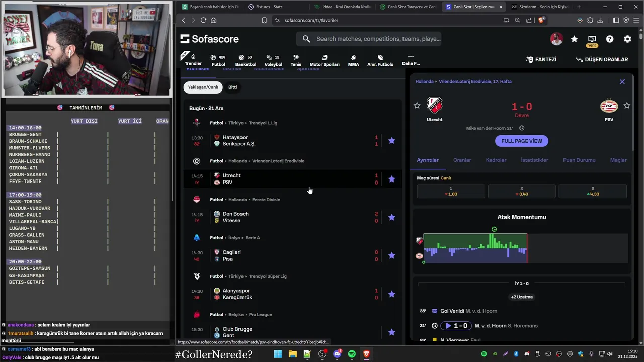This screenshot has height=362, width=644.
Task: Switch to the Kadrolar tab
Action: [496, 160]
